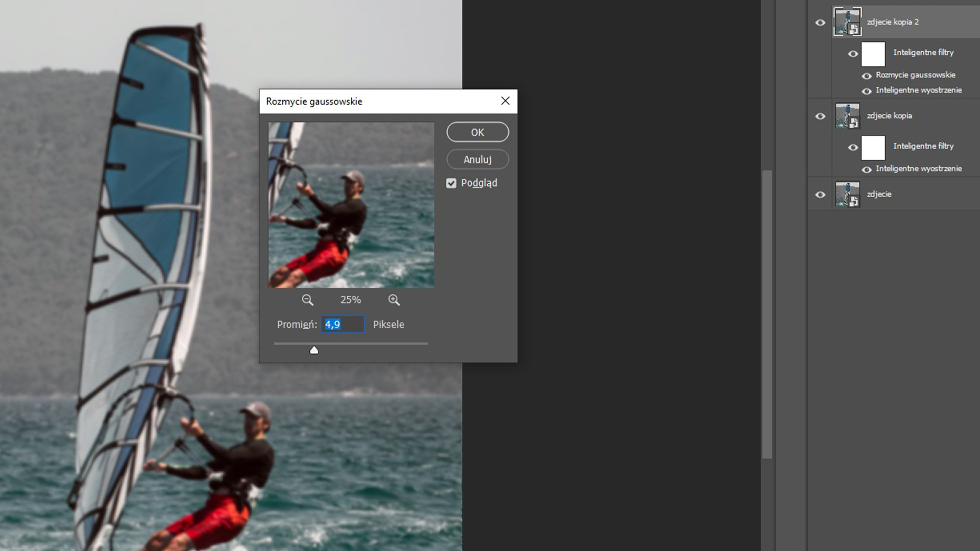
Task: Toggle Inteligentne filtry visibility under zdjecie kopia 2
Action: click(x=853, y=54)
